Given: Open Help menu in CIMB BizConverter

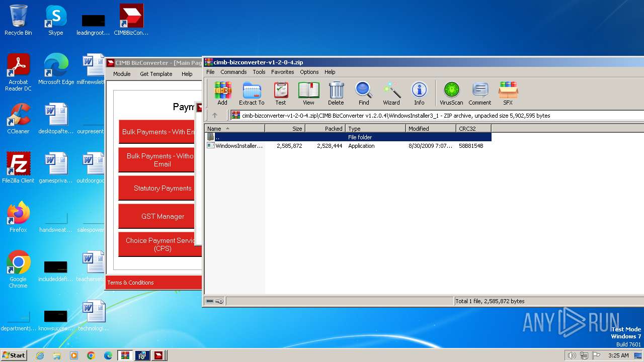Looking at the screenshot, I should click(x=187, y=74).
